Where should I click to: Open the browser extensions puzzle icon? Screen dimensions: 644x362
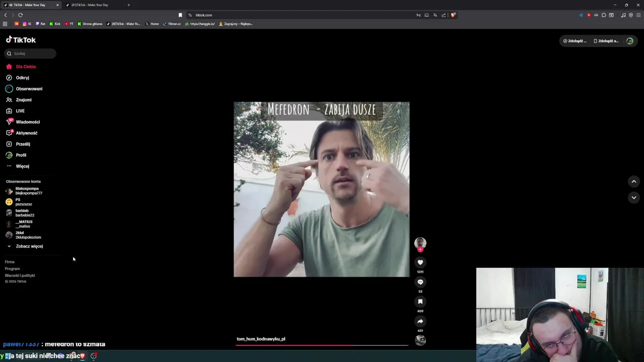click(x=604, y=15)
